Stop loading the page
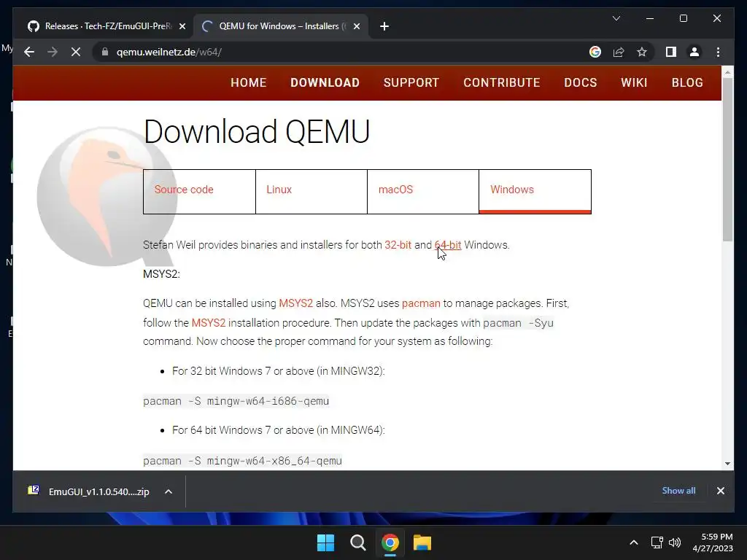 (76, 52)
